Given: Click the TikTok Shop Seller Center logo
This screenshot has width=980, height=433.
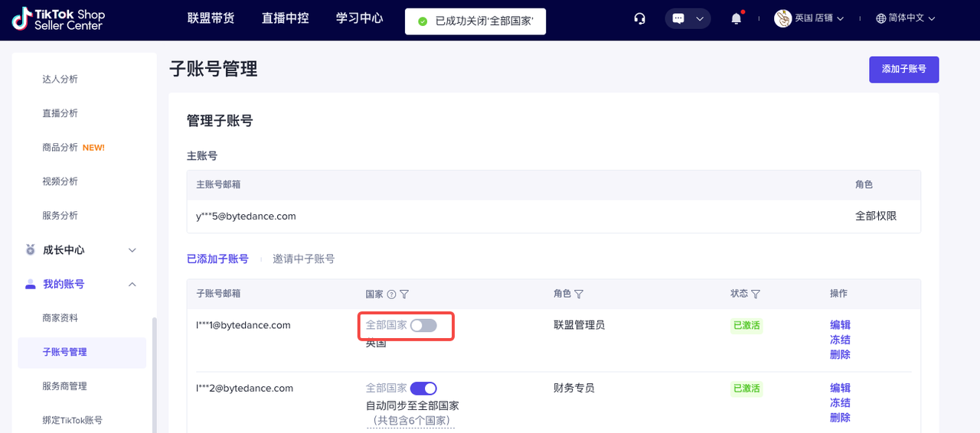Looking at the screenshot, I should 58,19.
